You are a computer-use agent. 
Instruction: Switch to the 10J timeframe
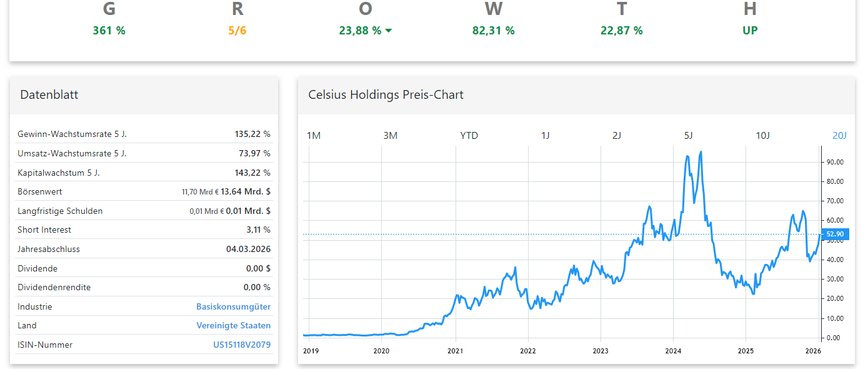tap(763, 135)
